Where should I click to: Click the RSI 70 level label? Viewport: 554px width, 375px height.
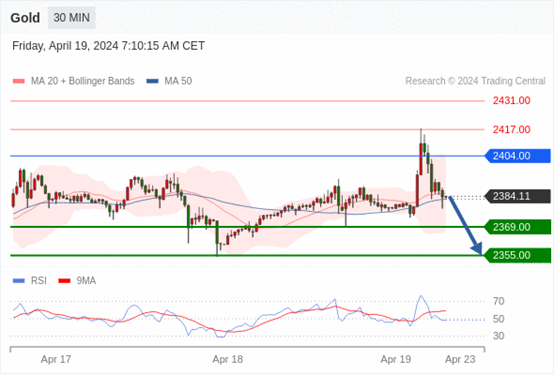[499, 301]
